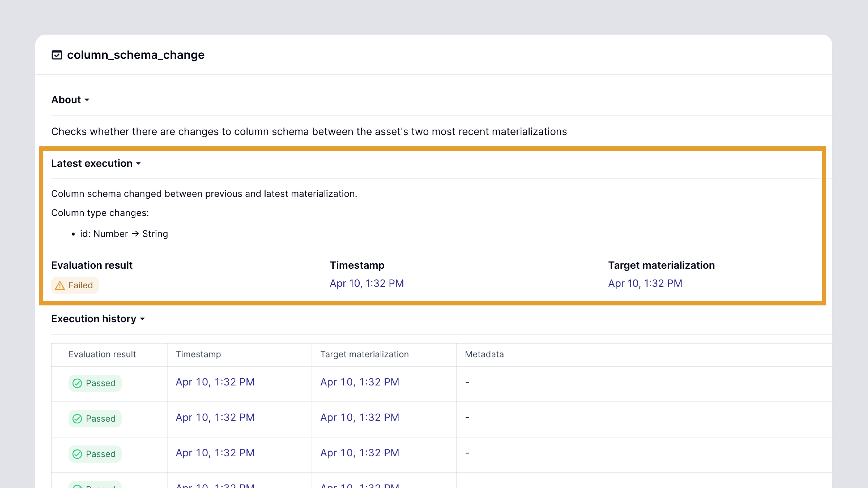Click the Metadata dash in second history row

click(x=467, y=418)
